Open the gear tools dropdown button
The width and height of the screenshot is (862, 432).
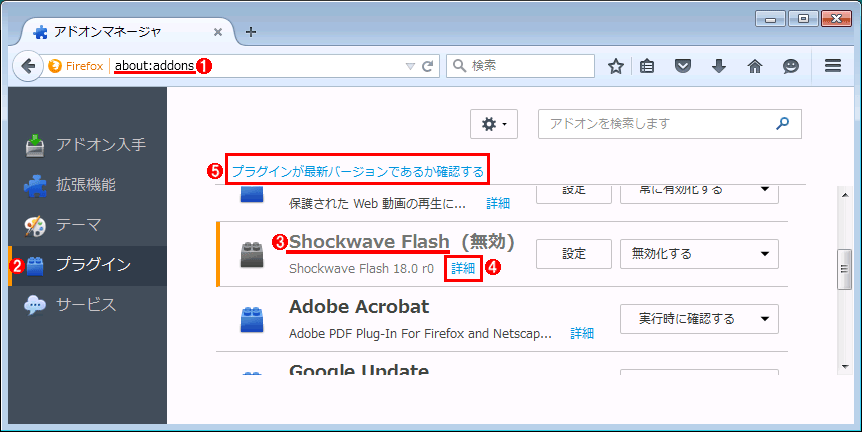[494, 124]
